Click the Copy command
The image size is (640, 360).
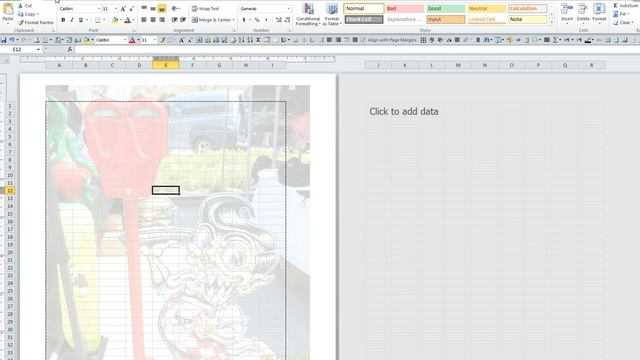[x=28, y=14]
